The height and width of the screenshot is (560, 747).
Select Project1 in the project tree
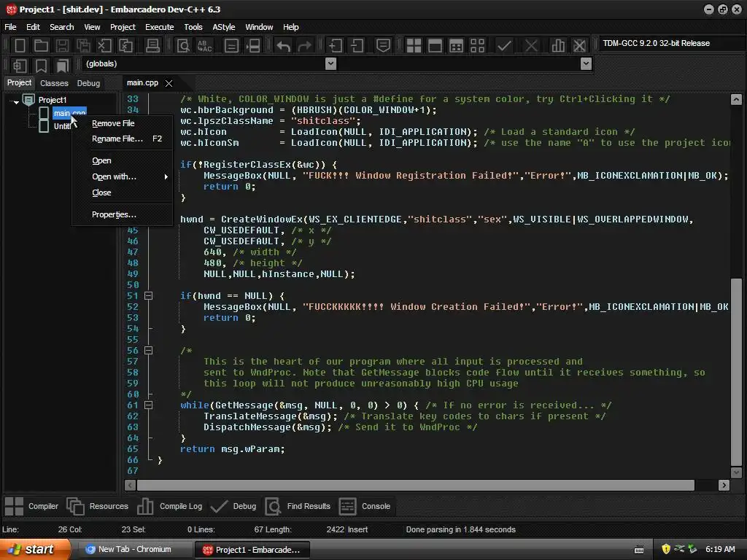(53, 100)
